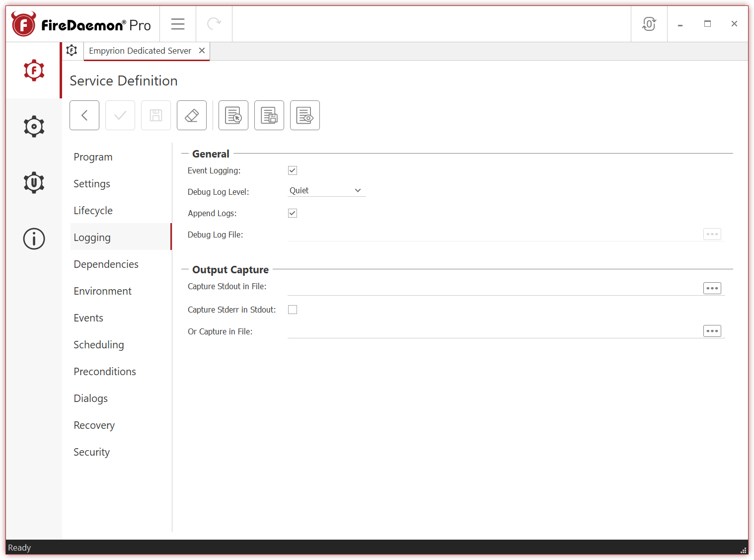This screenshot has height=560, width=754.
Task: Open the U-gear sidebar icon
Action: point(34,182)
